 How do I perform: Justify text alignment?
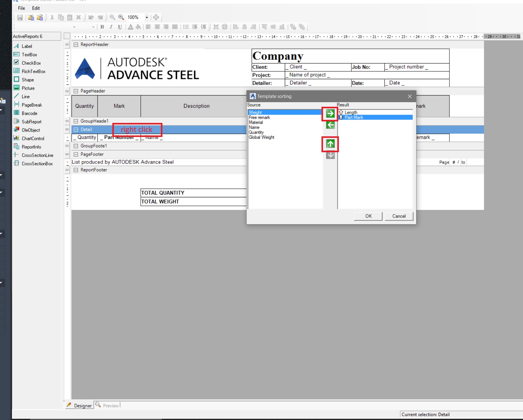tap(175, 27)
